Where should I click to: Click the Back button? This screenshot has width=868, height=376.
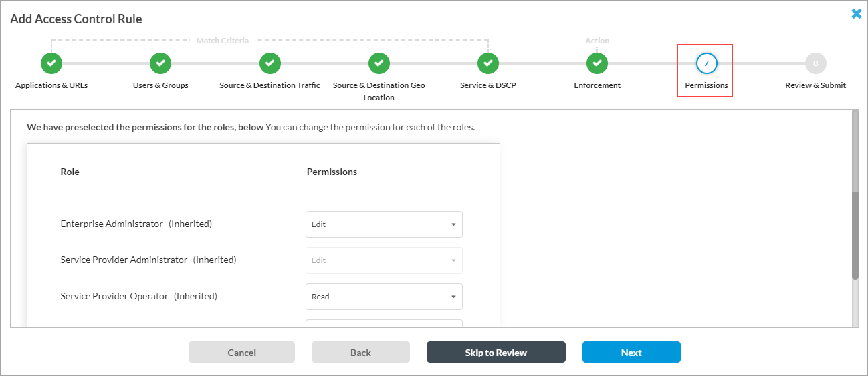360,353
